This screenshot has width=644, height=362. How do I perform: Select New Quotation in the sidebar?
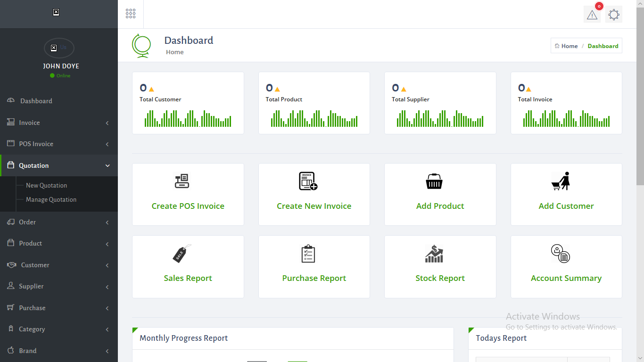(x=46, y=185)
